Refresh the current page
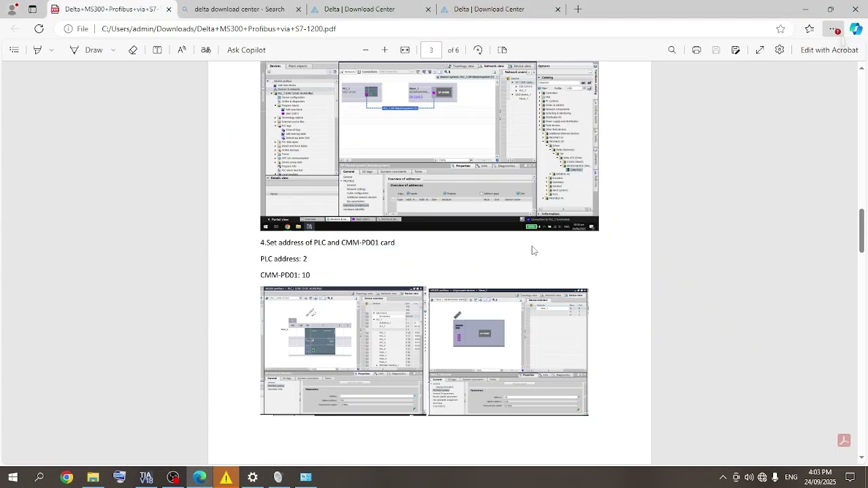 click(x=39, y=28)
